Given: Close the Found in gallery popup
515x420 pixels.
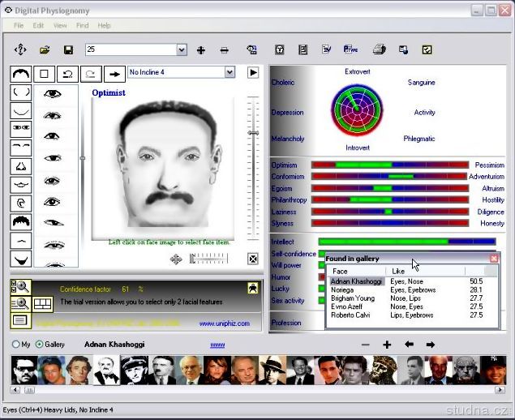Looking at the screenshot, I should [x=494, y=259].
